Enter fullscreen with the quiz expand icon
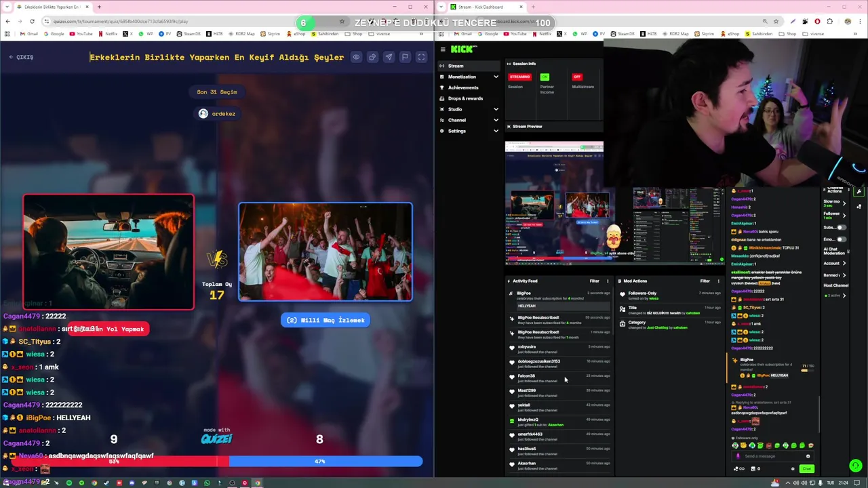 421,57
